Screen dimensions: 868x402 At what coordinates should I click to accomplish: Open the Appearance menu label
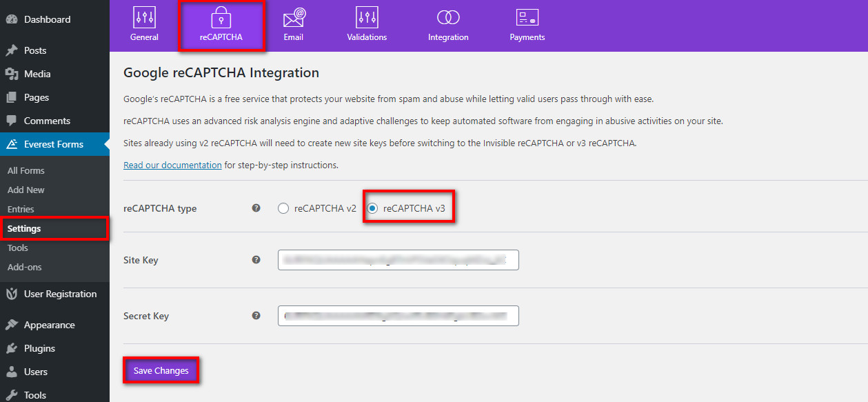50,325
